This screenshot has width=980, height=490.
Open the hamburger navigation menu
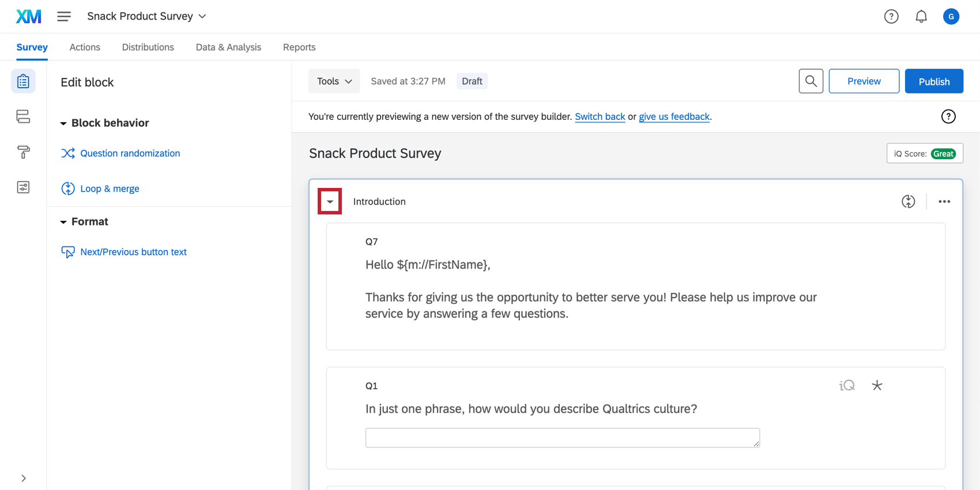[x=64, y=16]
